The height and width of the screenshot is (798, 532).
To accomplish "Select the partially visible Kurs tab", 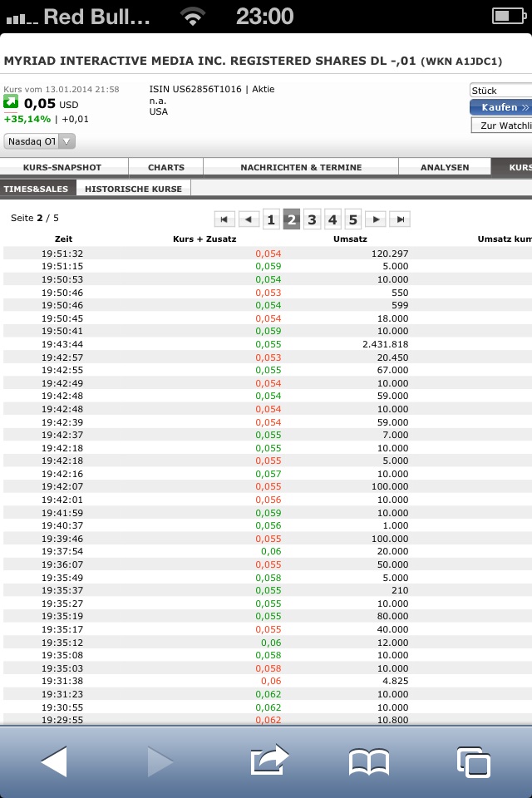I will (x=512, y=167).
